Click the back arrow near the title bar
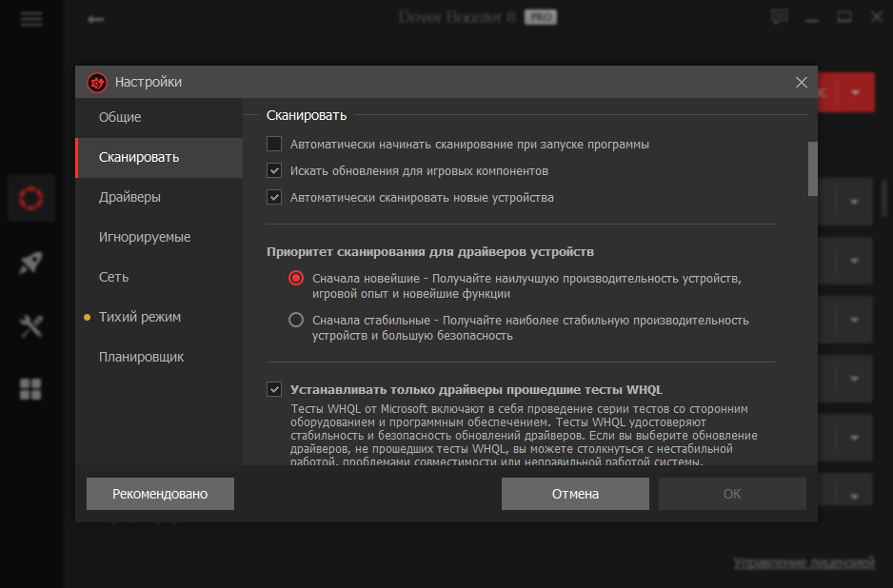This screenshot has height=588, width=893. click(x=95, y=18)
